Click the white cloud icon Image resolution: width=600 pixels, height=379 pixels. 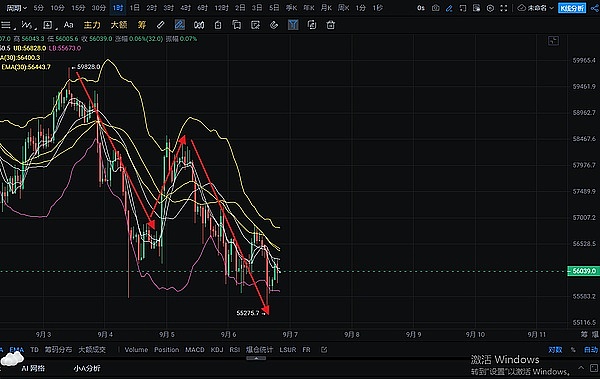coord(12,359)
